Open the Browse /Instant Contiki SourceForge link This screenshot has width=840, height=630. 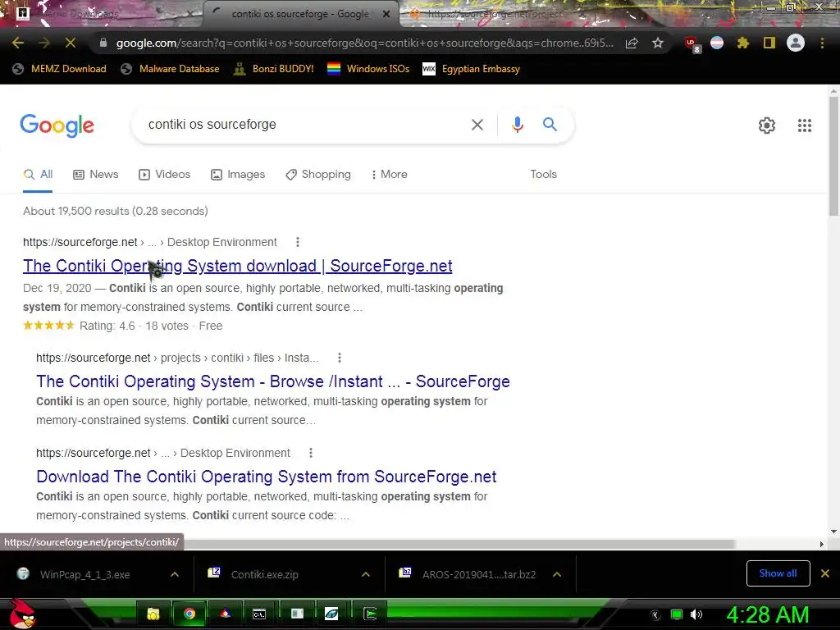pos(272,381)
